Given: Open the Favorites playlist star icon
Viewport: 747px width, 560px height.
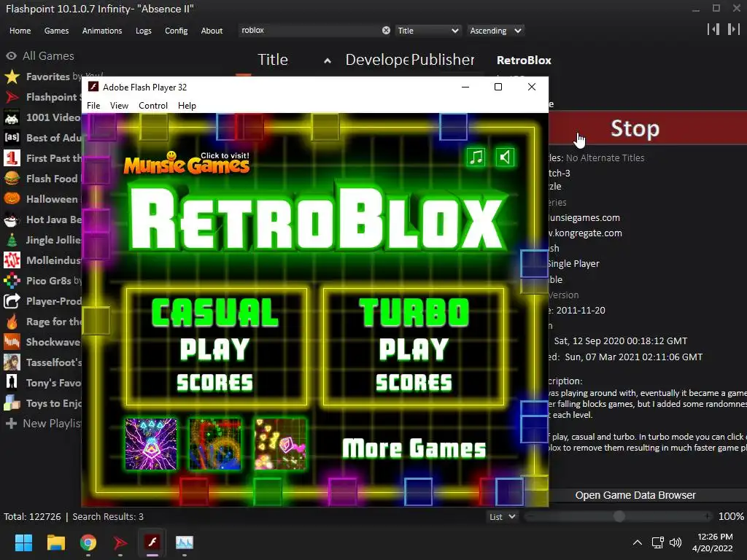Looking at the screenshot, I should coord(12,77).
